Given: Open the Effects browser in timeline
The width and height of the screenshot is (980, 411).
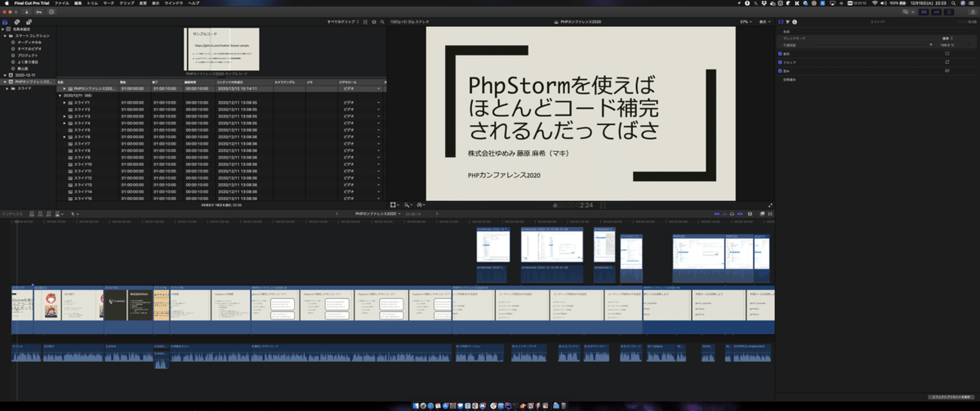Looking at the screenshot, I should pyautogui.click(x=762, y=214).
